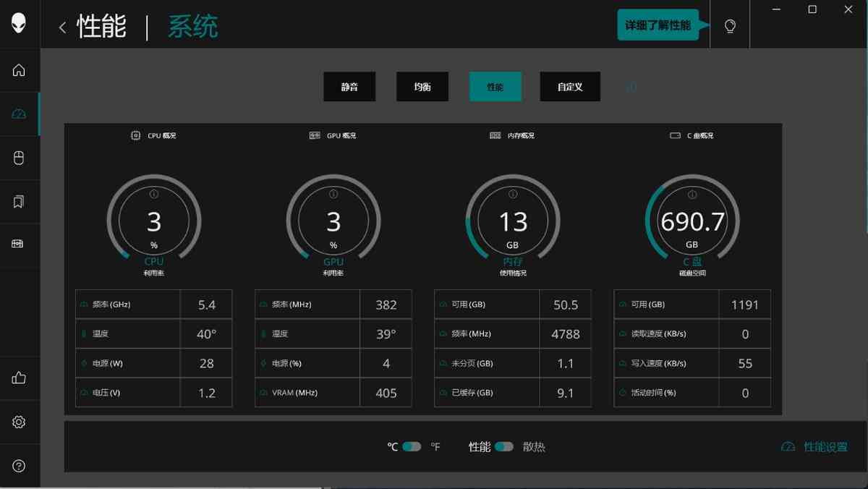Open the mouse peripherals sidebar icon
This screenshot has width=868, height=489.
coord(19,158)
